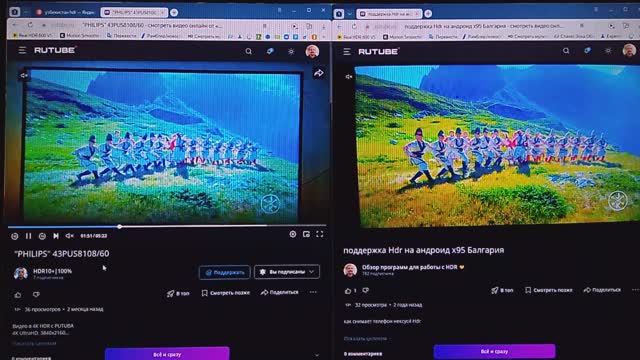Open Перевести bookmark in right browser

click(443, 36)
